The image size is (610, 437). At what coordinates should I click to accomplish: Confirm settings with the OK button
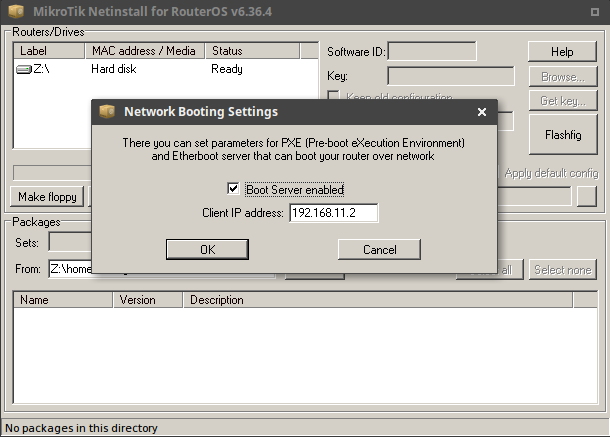click(x=207, y=249)
